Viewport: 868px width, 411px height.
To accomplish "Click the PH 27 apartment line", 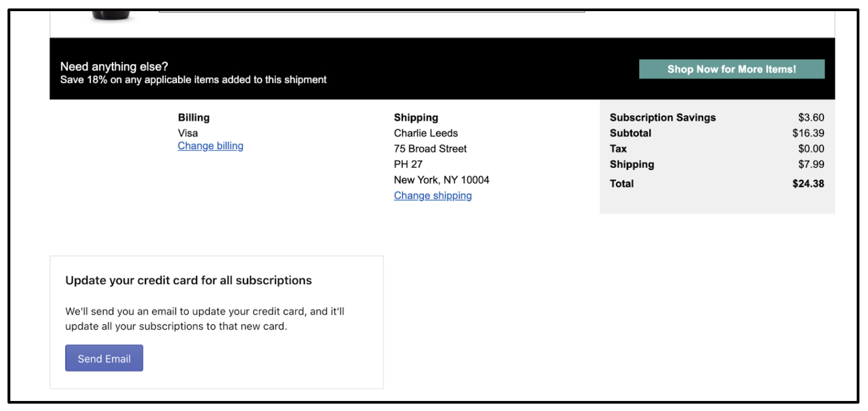I will pos(408,164).
